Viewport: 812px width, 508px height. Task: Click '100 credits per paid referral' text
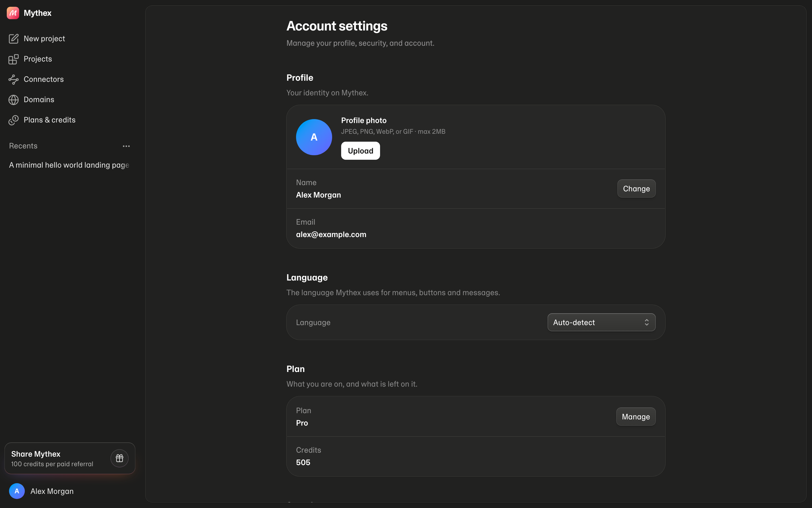[52, 464]
